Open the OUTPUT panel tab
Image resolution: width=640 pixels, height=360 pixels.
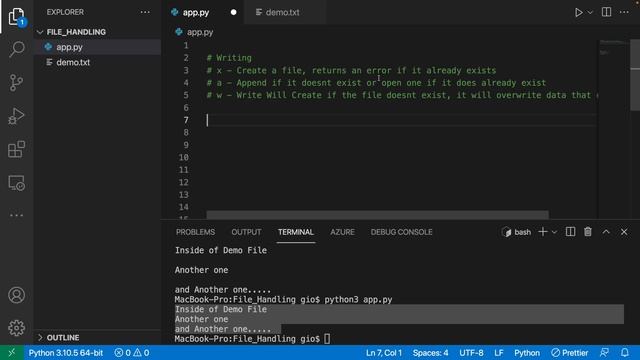click(x=246, y=232)
